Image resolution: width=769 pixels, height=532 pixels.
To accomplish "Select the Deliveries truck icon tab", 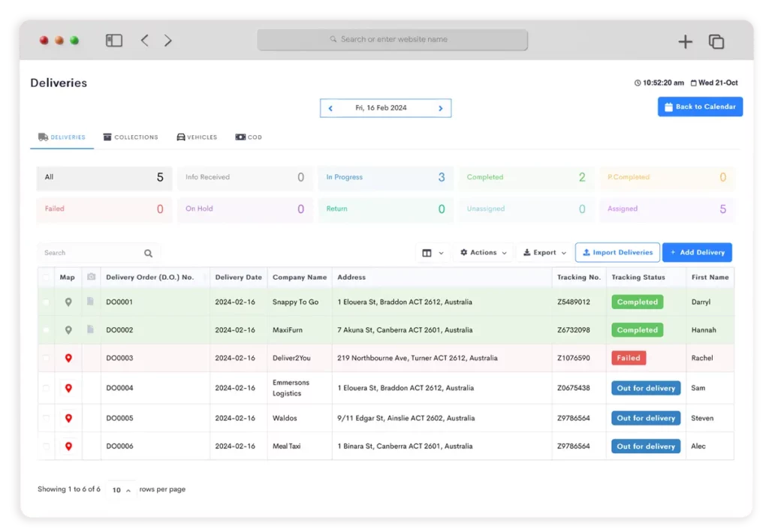I will click(43, 137).
